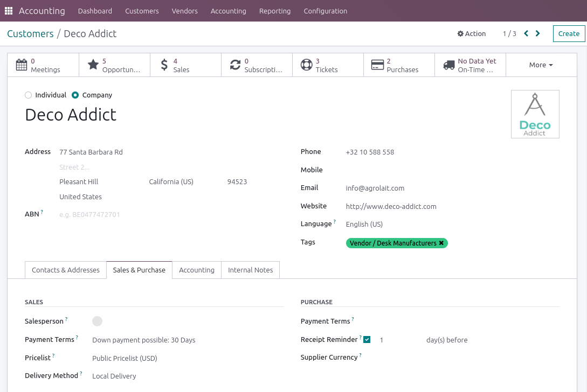587x392 pixels.
Task: Select the Individual radio option
Action: pyautogui.click(x=28, y=95)
